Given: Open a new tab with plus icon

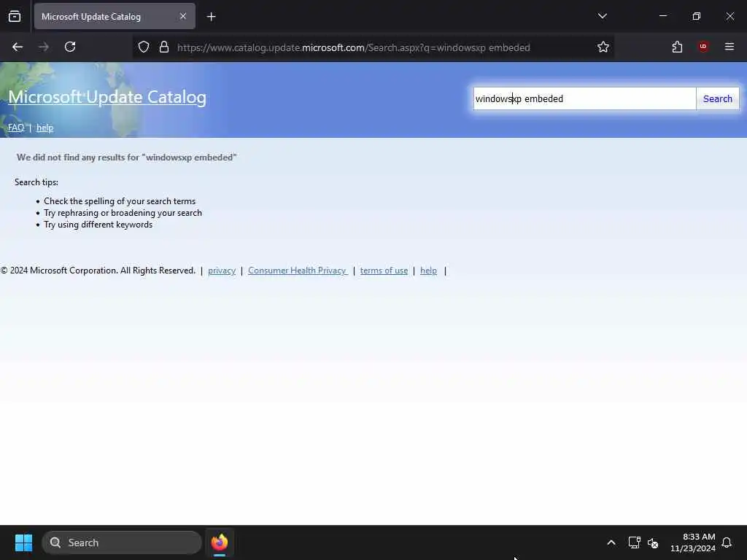Looking at the screenshot, I should 212,17.
